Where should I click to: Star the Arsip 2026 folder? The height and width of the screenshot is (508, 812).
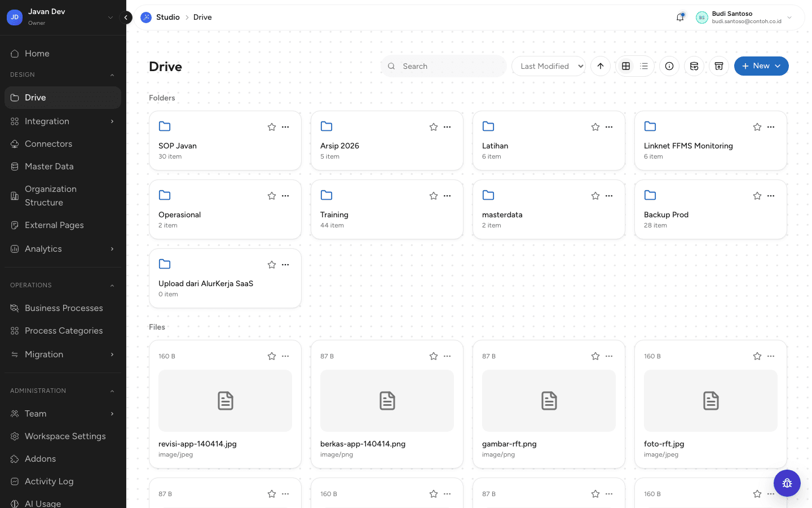pos(434,127)
